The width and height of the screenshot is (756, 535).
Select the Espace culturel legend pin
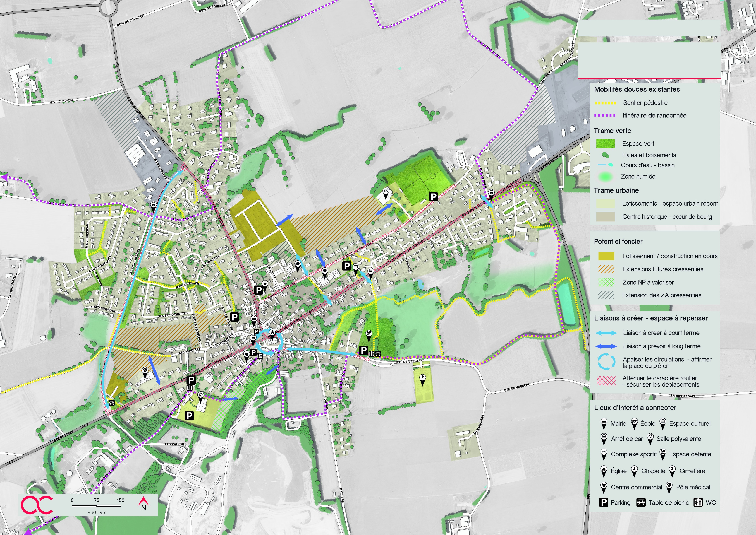tap(663, 423)
